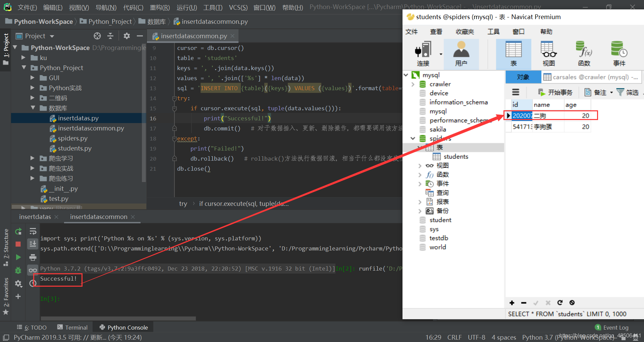Select Navicat 表 (Table) toolbar icon
Screen dimensions: 644x342
514,54
